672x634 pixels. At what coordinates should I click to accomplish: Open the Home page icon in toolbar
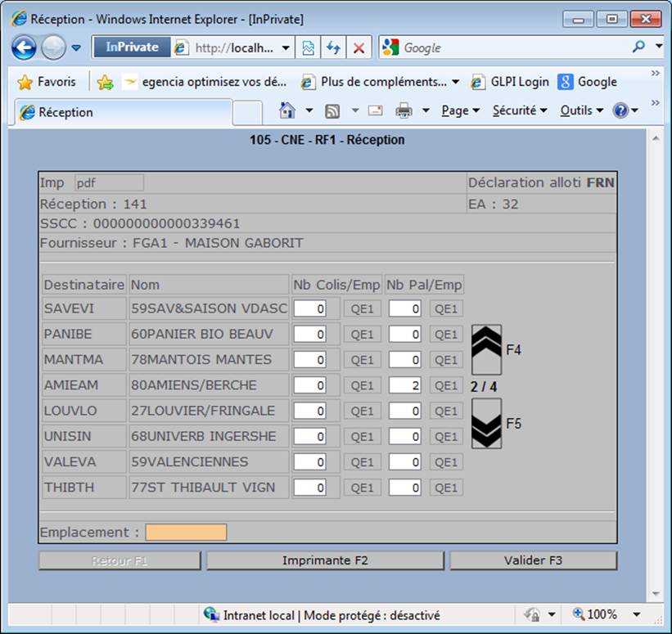(x=287, y=110)
